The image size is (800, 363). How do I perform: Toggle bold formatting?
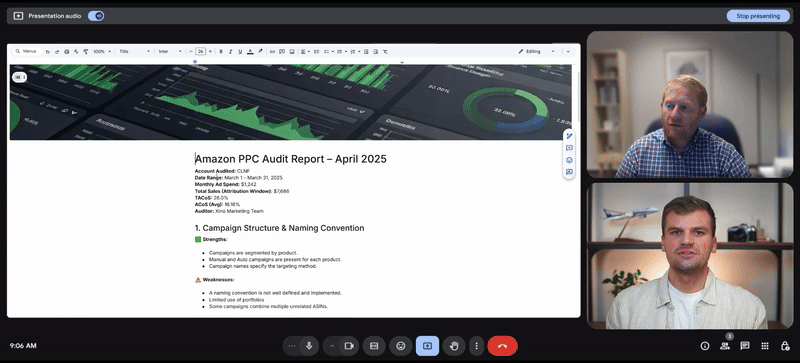tap(221, 52)
